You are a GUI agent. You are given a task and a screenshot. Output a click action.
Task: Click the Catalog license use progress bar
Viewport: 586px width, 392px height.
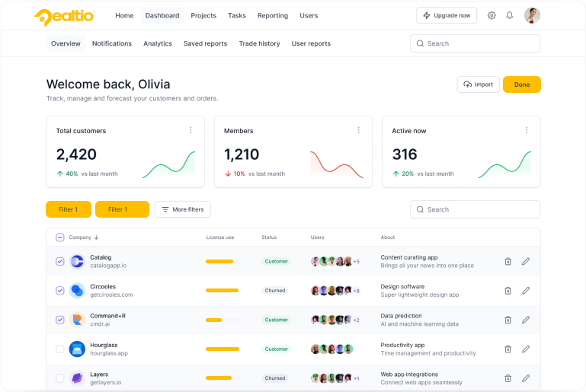point(222,261)
